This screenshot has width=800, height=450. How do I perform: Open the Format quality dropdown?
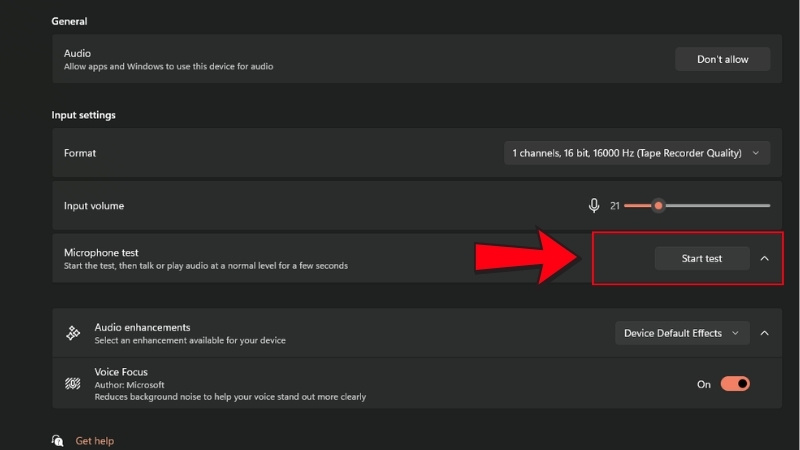click(636, 153)
